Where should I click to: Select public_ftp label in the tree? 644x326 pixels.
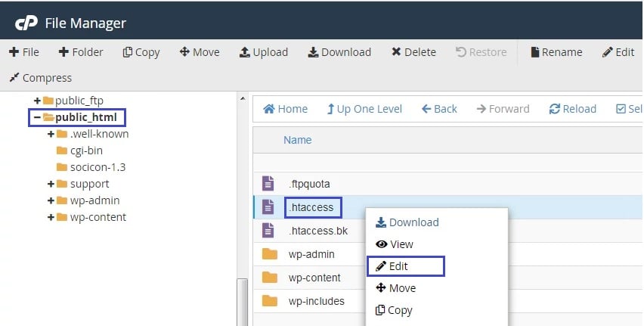point(79,101)
